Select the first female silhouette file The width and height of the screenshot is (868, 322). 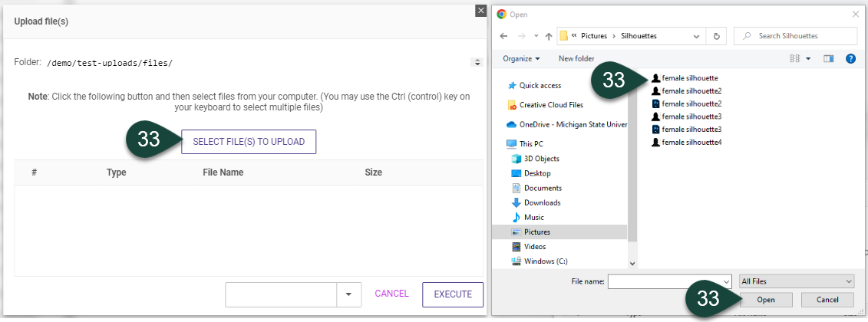pyautogui.click(x=689, y=78)
